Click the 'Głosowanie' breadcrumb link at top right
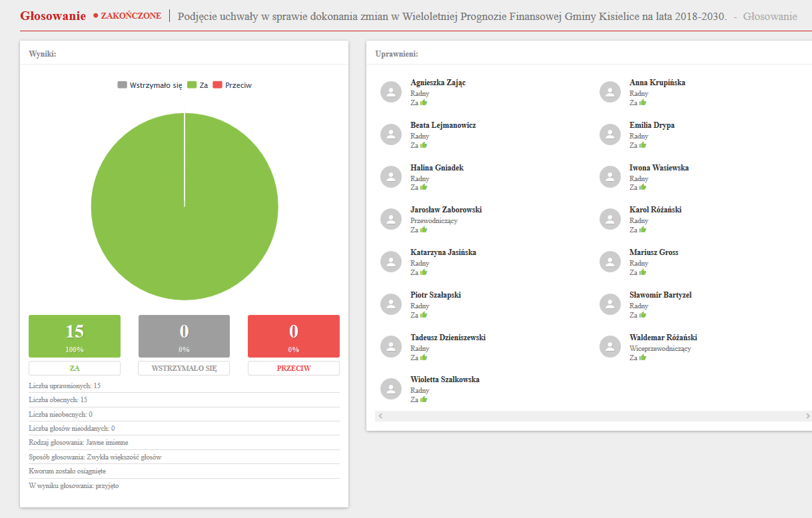This screenshot has height=518, width=812. point(769,16)
